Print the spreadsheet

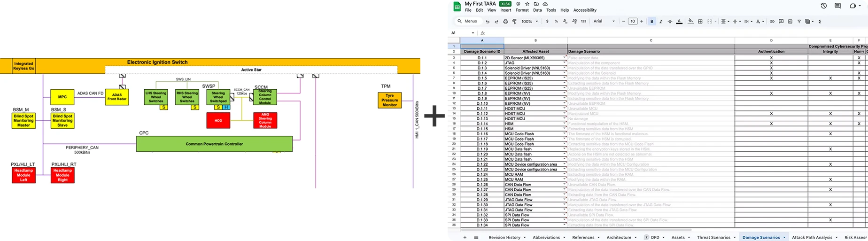click(505, 21)
